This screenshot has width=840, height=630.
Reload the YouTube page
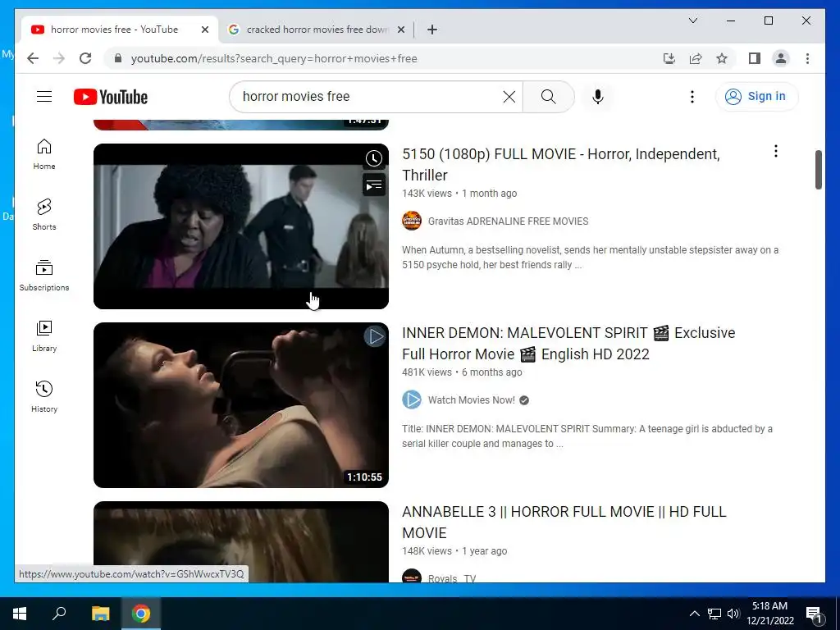coord(85,58)
